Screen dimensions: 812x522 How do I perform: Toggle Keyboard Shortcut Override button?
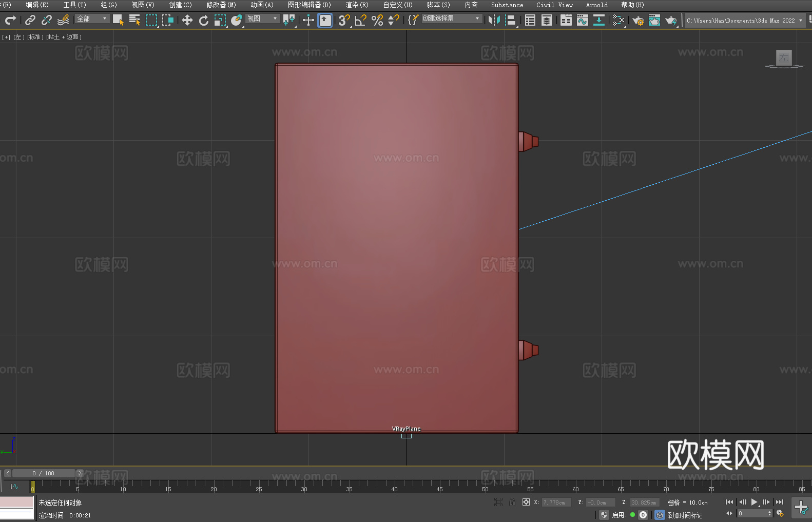tap(325, 20)
